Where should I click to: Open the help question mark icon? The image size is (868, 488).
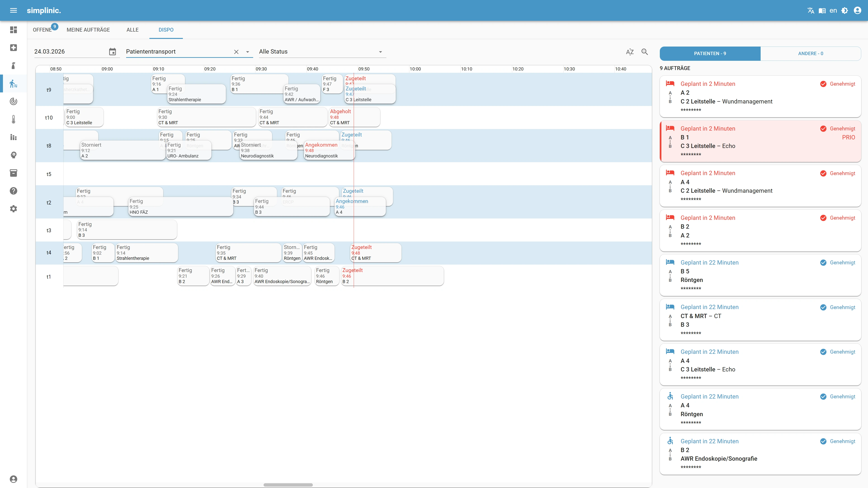(14, 191)
